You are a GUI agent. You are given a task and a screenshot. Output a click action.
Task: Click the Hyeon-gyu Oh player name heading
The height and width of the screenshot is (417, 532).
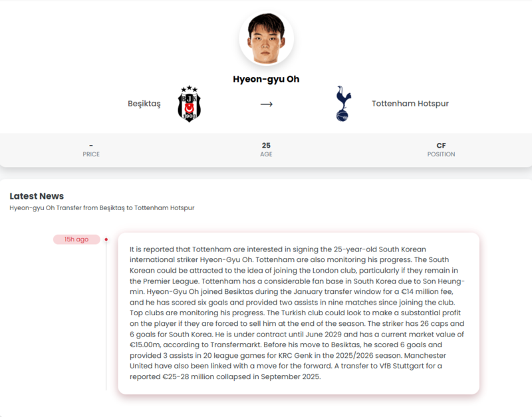coord(267,79)
